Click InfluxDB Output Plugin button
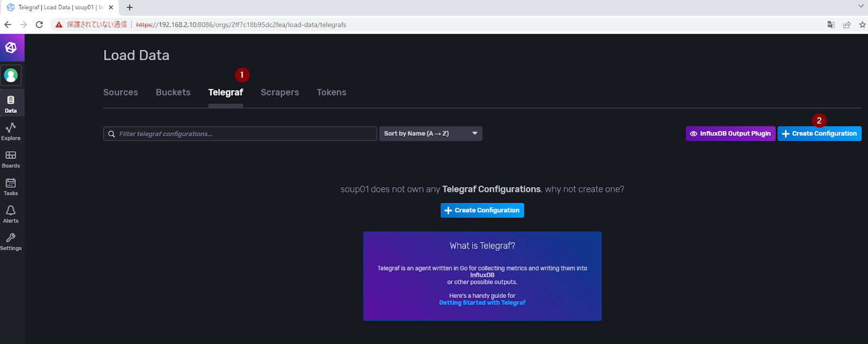This screenshot has height=344, width=868. (x=730, y=133)
